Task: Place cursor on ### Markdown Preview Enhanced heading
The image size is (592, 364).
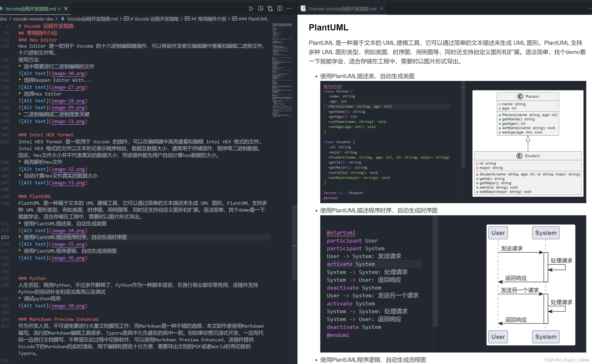Action: click(x=59, y=319)
